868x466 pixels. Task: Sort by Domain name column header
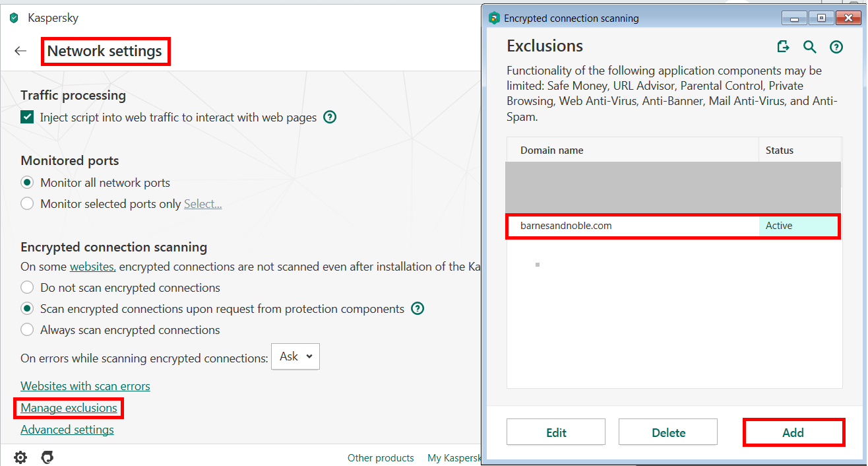[633, 150]
